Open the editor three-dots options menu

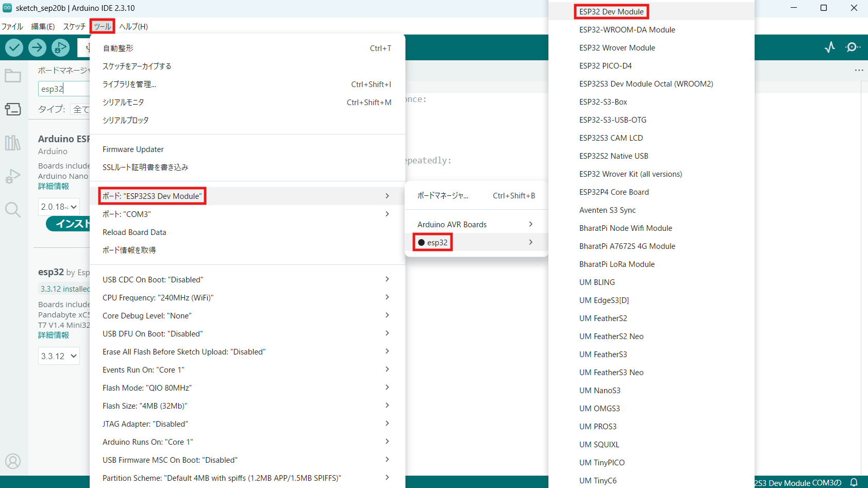pos(859,70)
